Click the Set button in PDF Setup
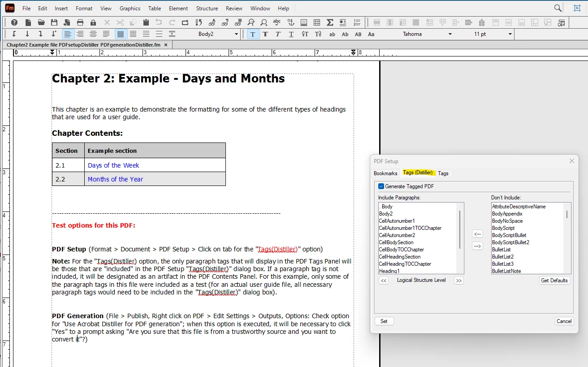This screenshot has height=367, width=588. pos(384,321)
